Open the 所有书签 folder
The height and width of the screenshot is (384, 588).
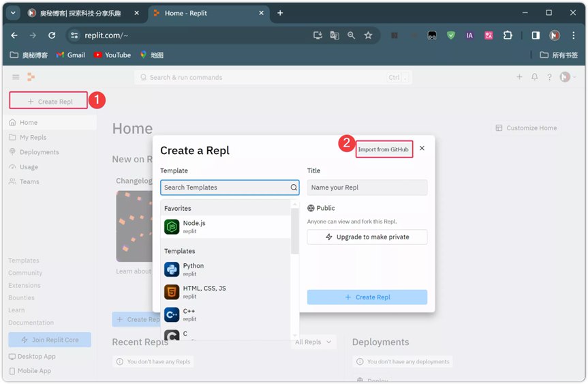tap(559, 55)
